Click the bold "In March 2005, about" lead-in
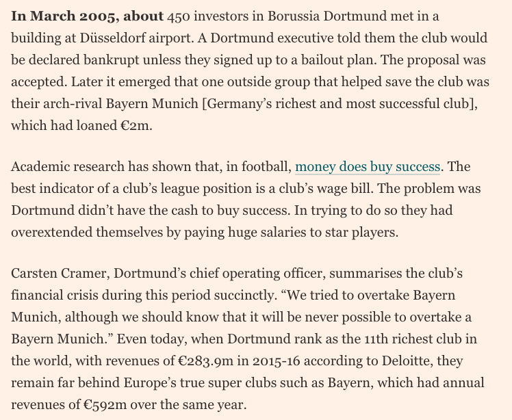 pos(87,16)
